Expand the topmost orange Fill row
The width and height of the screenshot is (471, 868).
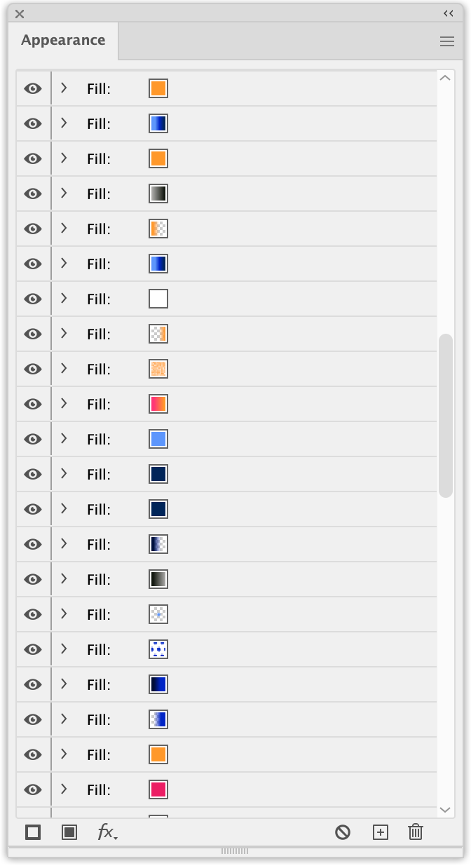point(64,88)
